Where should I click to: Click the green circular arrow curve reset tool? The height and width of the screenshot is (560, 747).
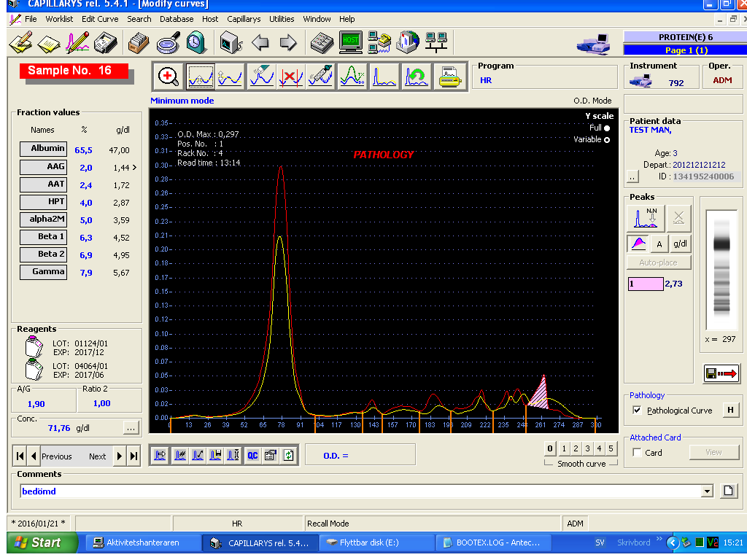point(415,76)
